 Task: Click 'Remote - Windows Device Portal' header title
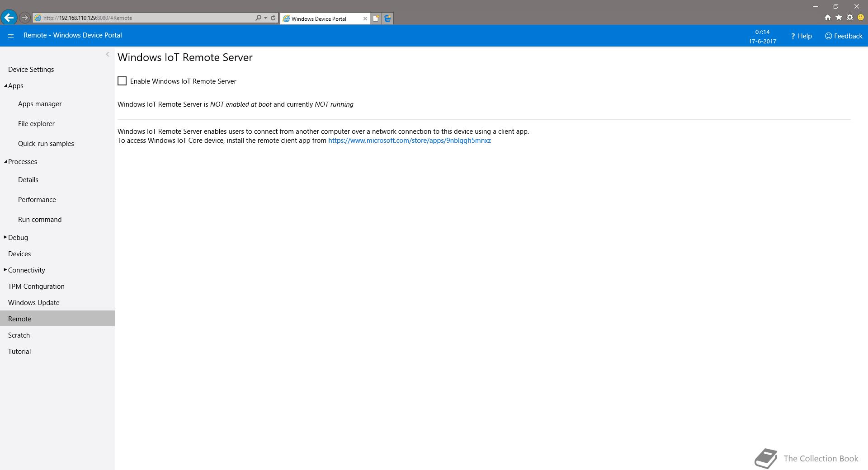click(x=72, y=35)
